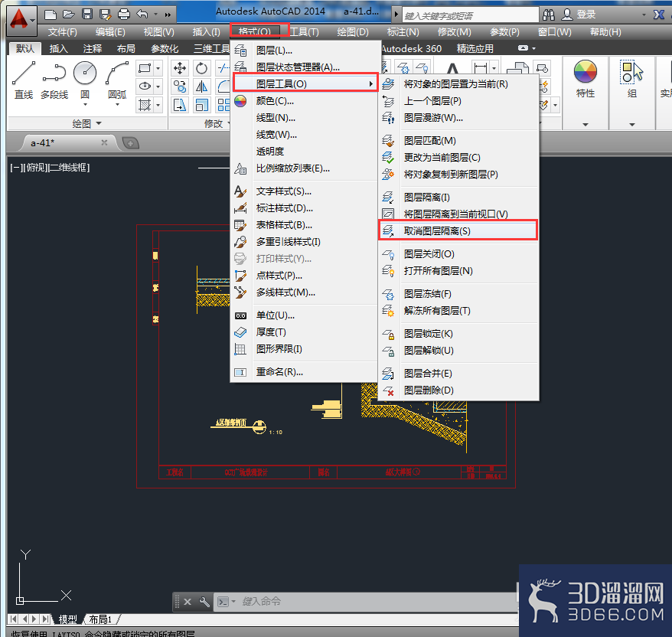
Task: Choose Layer States Manager (图层状态管理器)
Action: coord(305,67)
